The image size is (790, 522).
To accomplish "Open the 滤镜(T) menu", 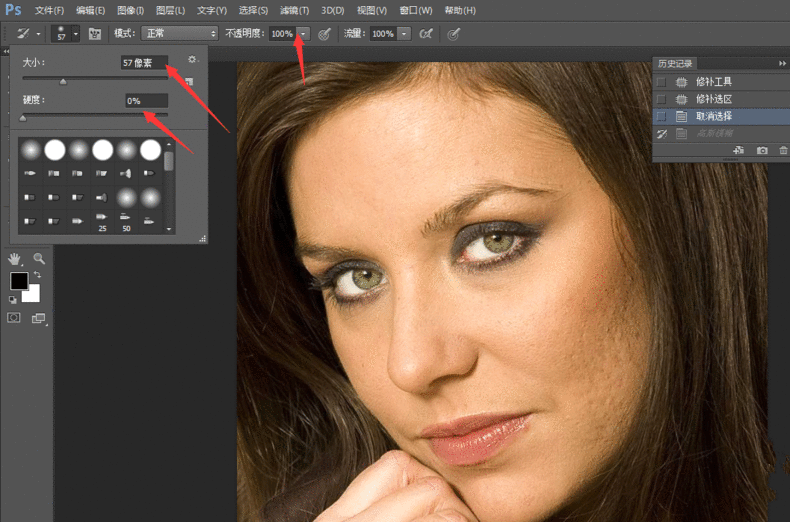I will [293, 10].
